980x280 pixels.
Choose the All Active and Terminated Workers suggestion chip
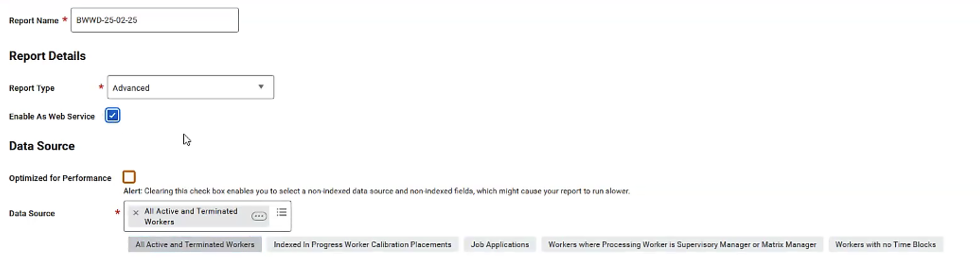(x=195, y=245)
